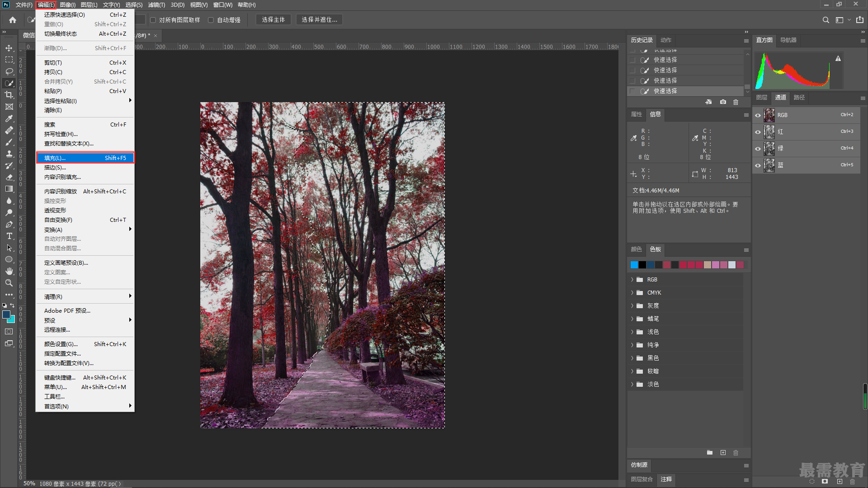Select the Rectangular Marquee tool

[x=9, y=60]
